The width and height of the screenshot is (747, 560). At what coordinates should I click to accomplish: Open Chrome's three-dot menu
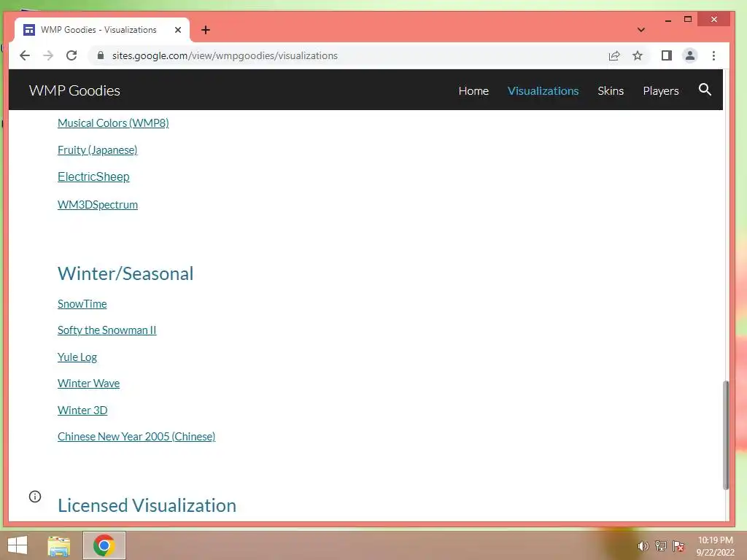click(713, 55)
